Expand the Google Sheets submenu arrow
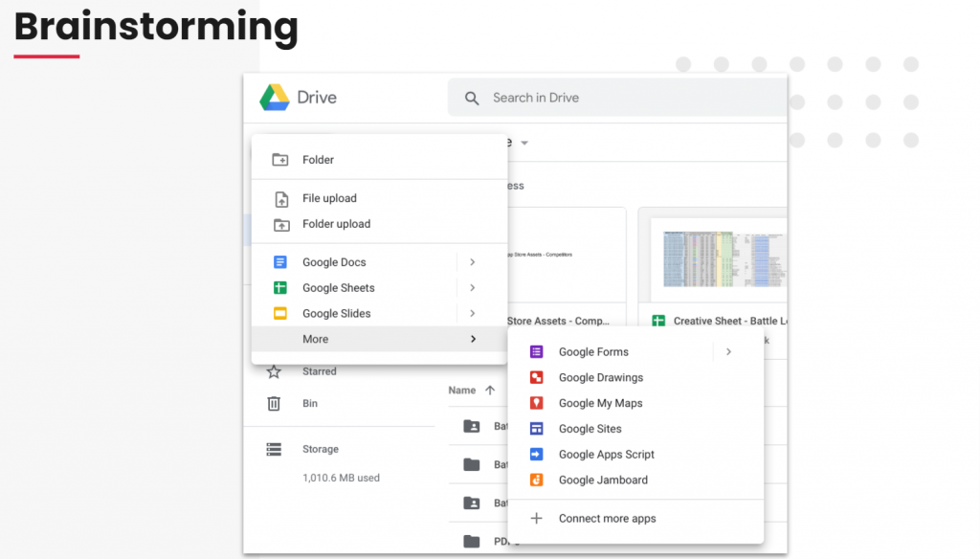The image size is (980, 559). point(473,287)
